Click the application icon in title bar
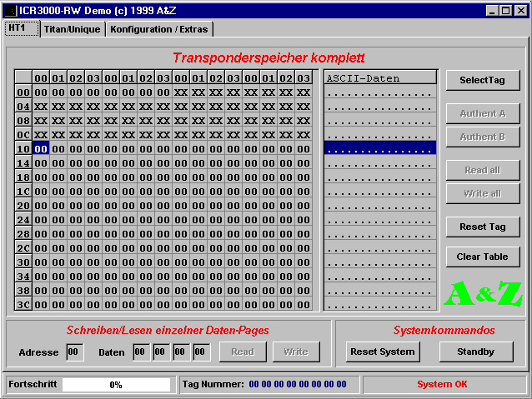This screenshot has width=532, height=399. click(10, 11)
